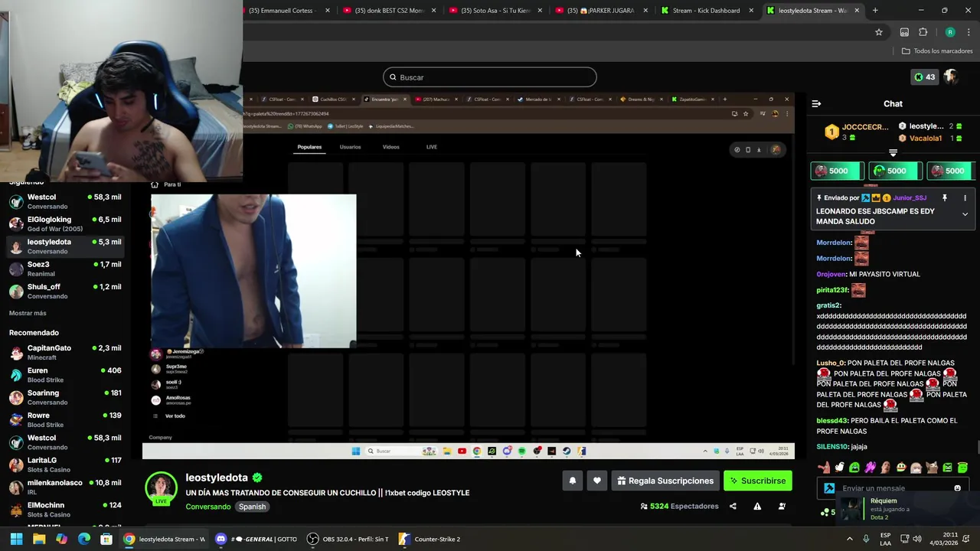The image size is (980, 551).
Task: Open the emote picker in the chat box
Action: tap(957, 488)
